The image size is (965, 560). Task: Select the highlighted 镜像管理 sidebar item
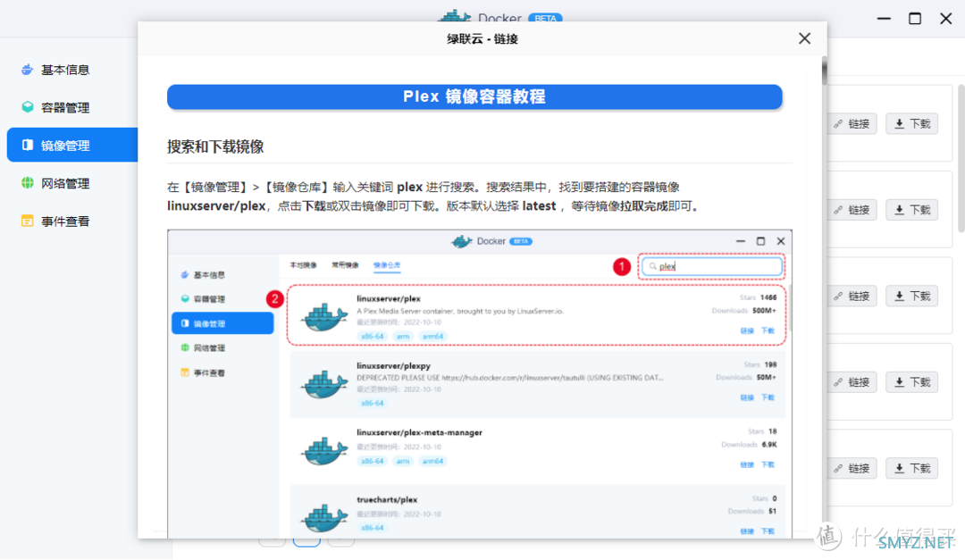72,146
